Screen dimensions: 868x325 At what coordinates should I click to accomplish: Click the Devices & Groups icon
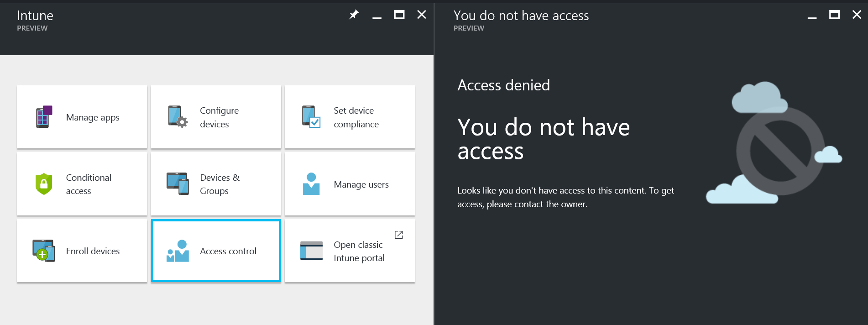tap(178, 184)
